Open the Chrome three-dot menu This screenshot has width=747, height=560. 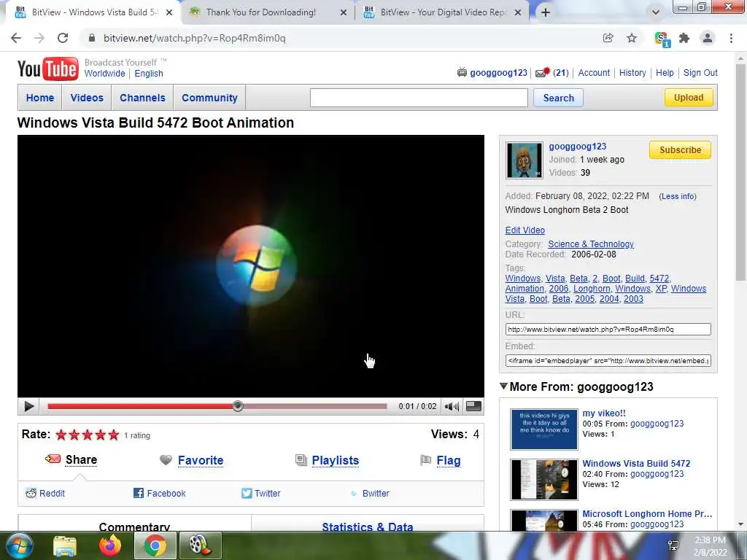731,38
